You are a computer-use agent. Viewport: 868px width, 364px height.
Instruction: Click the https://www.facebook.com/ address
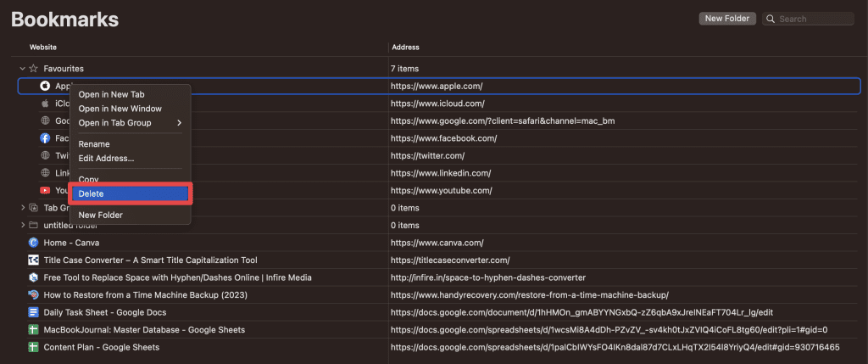444,138
